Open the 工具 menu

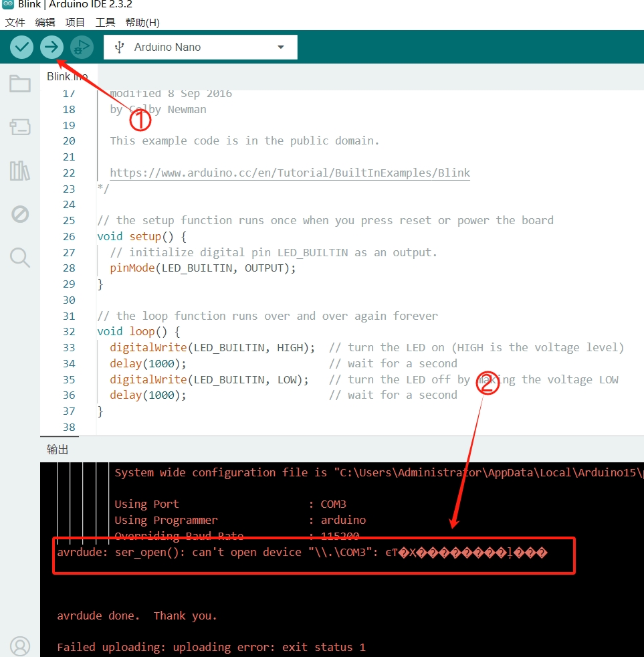point(105,22)
